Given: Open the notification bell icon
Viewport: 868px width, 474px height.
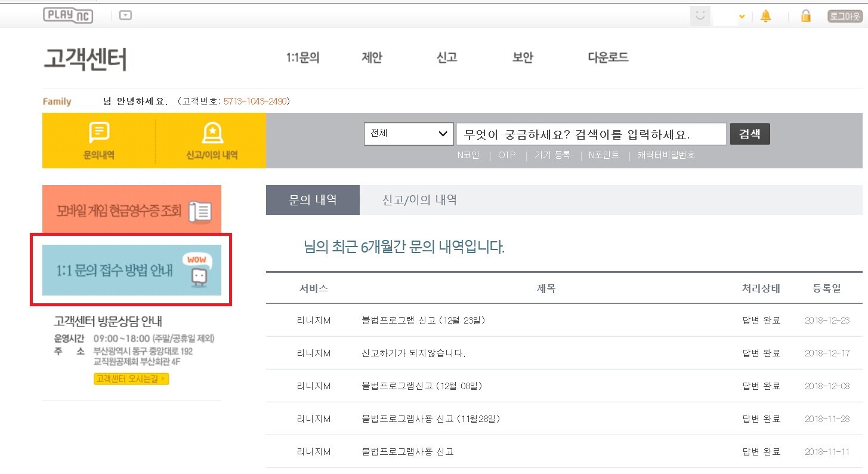Looking at the screenshot, I should pos(765,16).
